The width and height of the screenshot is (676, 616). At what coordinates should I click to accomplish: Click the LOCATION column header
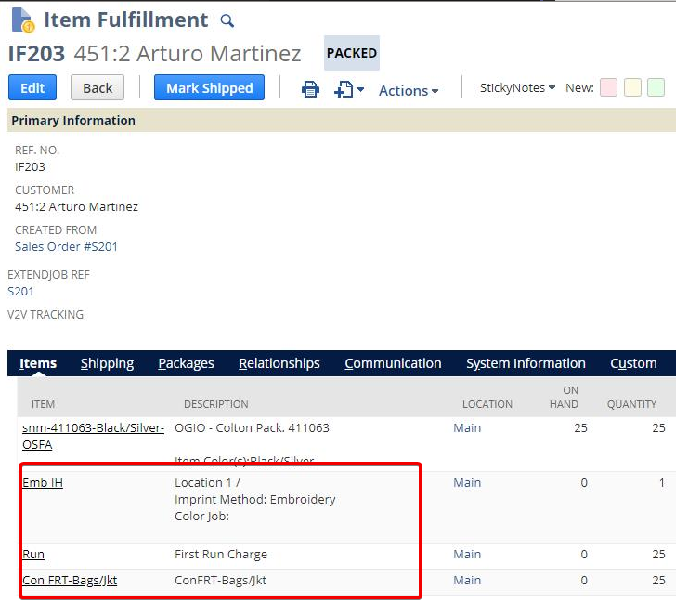pyautogui.click(x=487, y=404)
